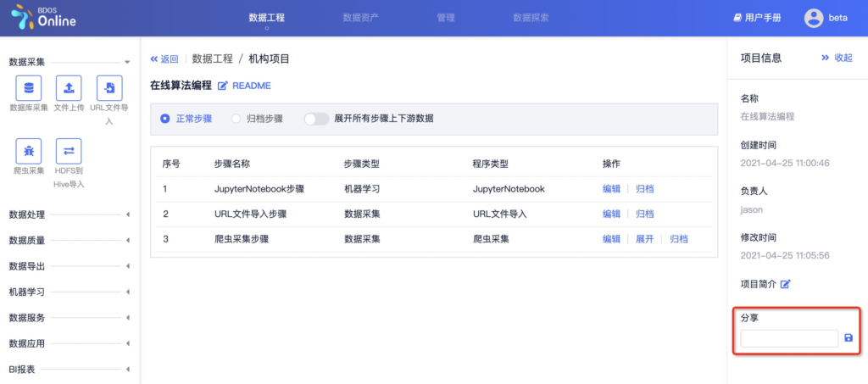Toggle 展开所有步骤上下游数据 switch
This screenshot has height=384, width=868.
[x=316, y=119]
